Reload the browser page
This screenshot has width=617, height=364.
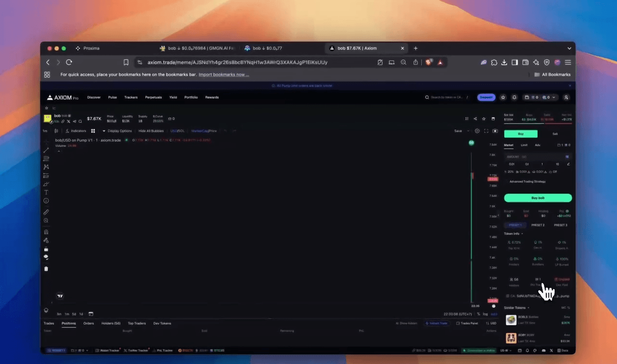pos(69,62)
